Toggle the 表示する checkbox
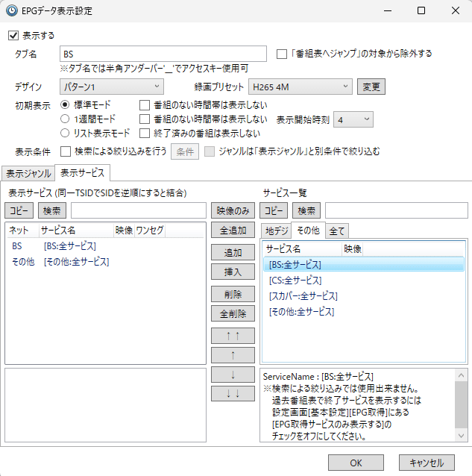The width and height of the screenshot is (472, 476). (x=13, y=36)
